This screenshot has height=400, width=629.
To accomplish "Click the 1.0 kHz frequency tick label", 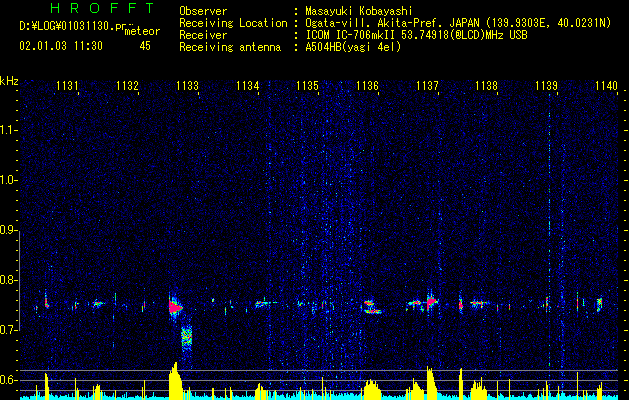I will [8, 180].
